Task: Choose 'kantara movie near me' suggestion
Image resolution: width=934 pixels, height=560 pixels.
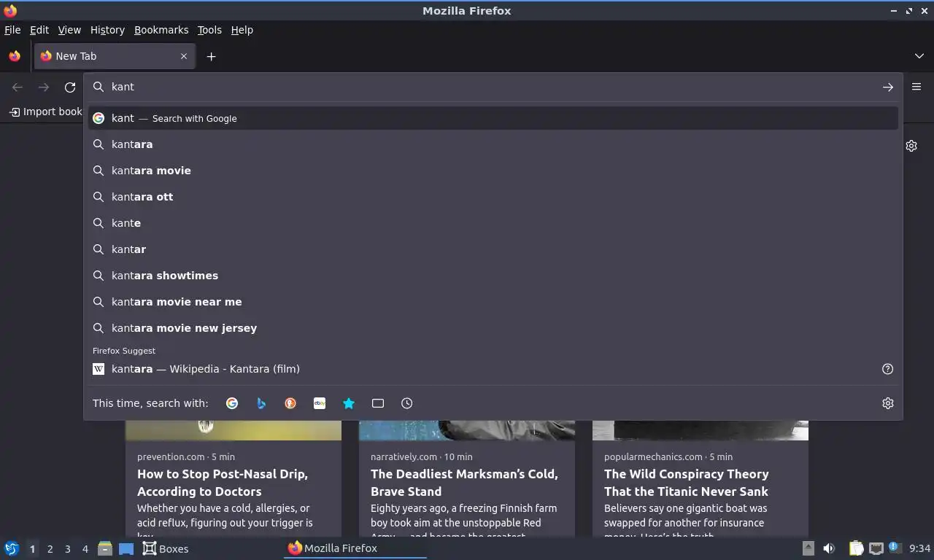Action: [493, 302]
